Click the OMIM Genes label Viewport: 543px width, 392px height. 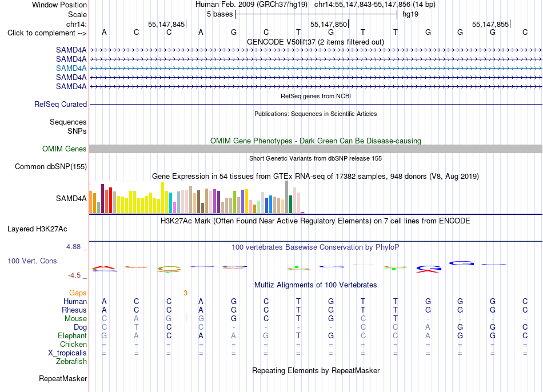point(64,149)
